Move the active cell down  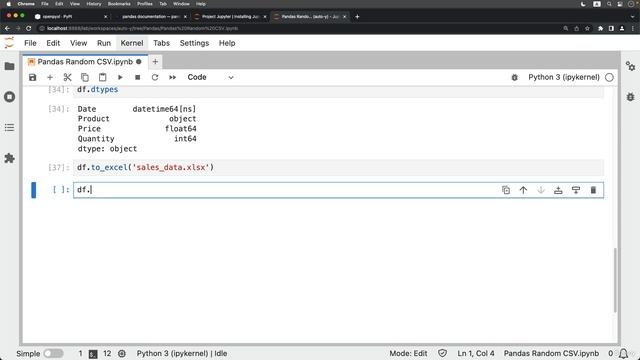[x=541, y=190]
